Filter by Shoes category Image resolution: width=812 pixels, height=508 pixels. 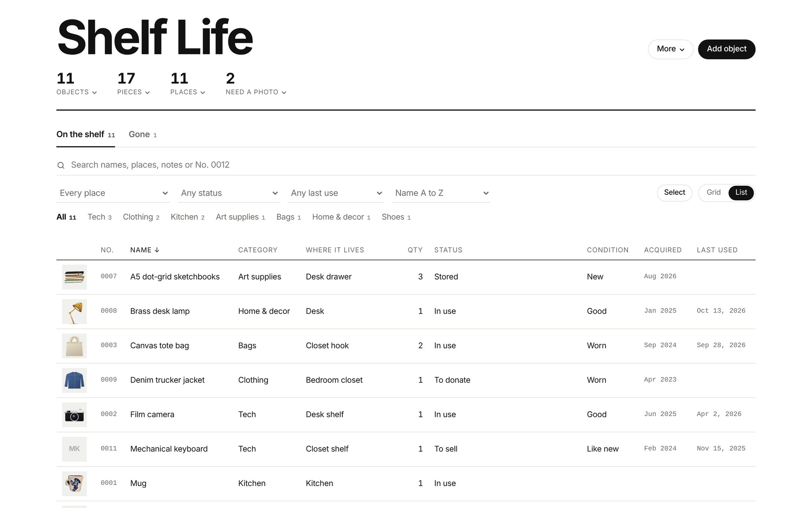[396, 217]
